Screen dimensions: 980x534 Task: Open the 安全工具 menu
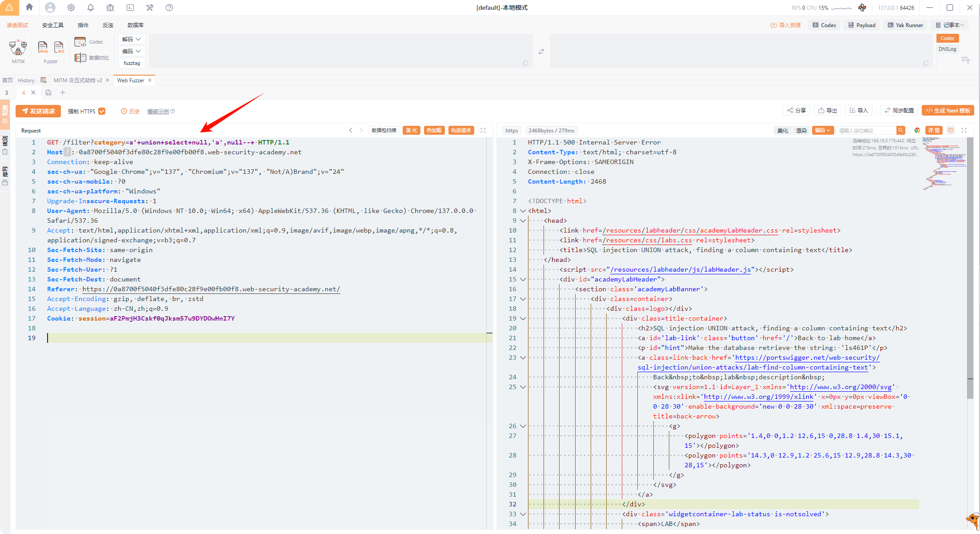pos(52,25)
